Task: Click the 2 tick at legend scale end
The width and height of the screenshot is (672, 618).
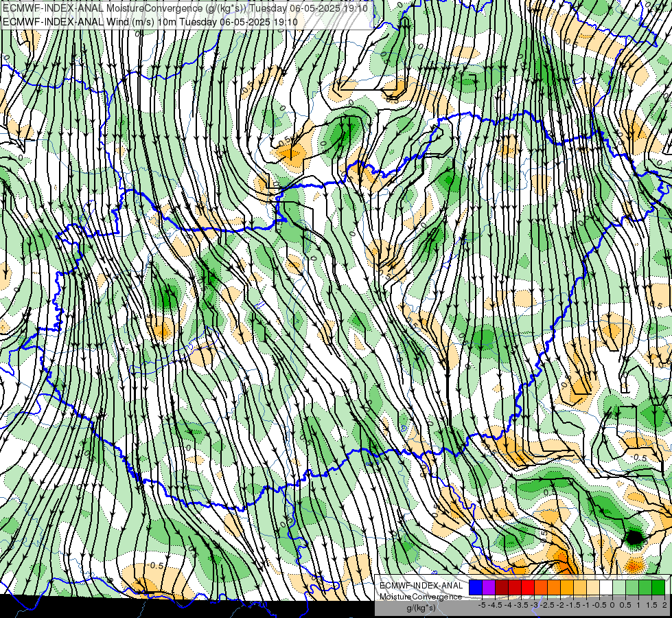Action: [664, 605]
